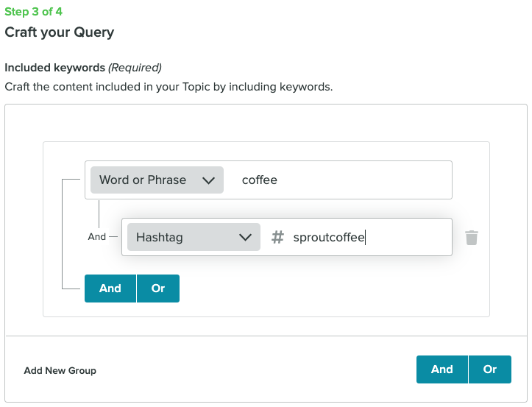Click the Included keywords label
Image resolution: width=532 pixels, height=407 pixels.
click(54, 68)
